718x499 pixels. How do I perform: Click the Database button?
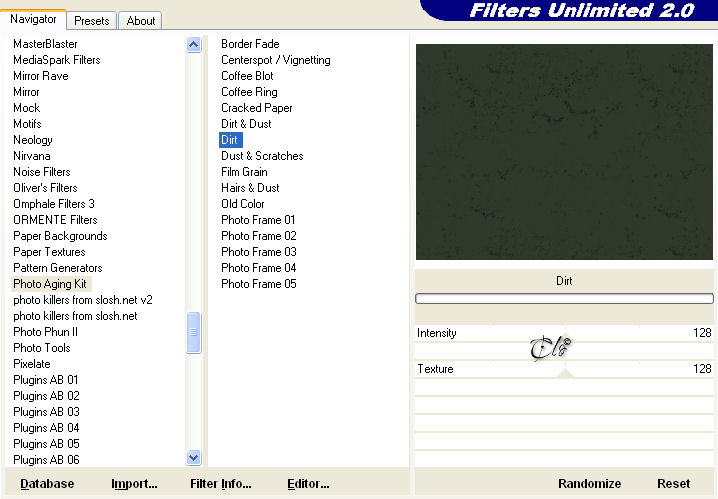tap(47, 483)
